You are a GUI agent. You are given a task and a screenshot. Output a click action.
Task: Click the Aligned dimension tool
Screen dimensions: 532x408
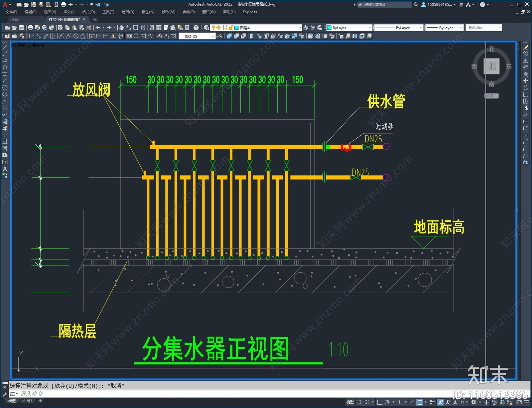(x=39, y=36)
